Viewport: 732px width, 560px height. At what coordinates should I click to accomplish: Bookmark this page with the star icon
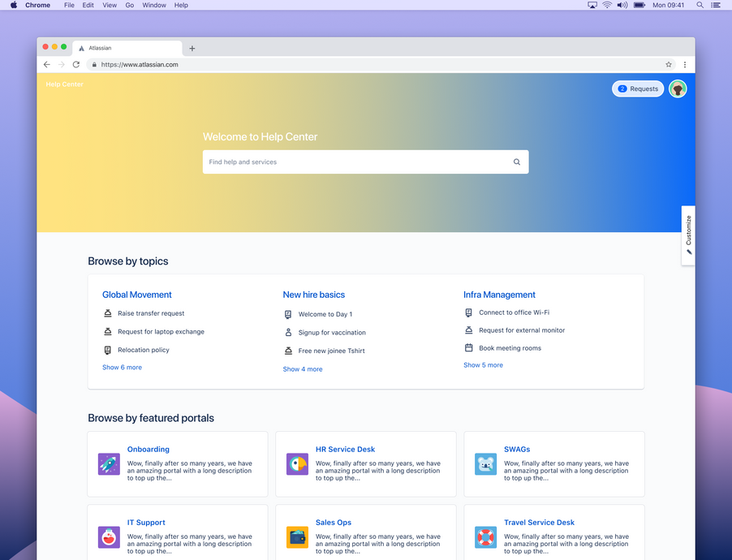tap(669, 64)
